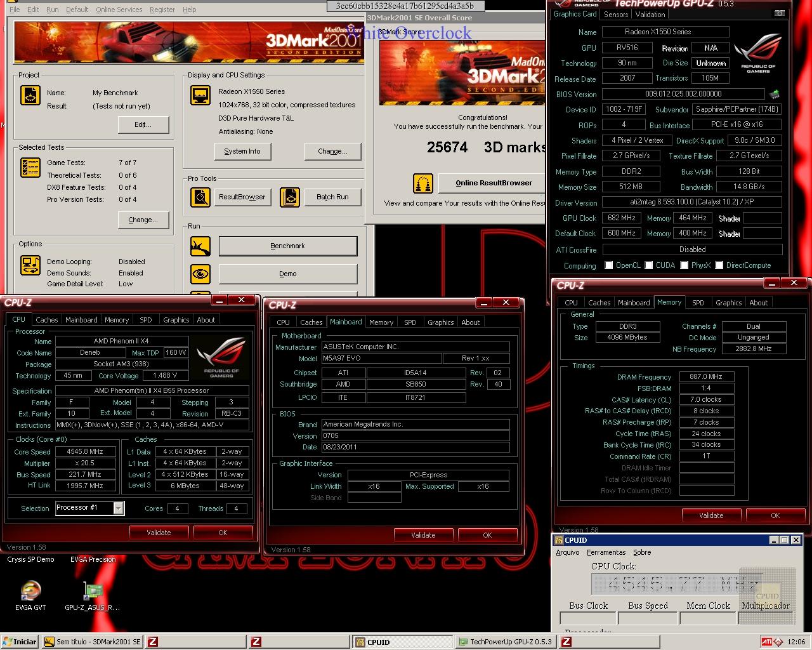Image resolution: width=812 pixels, height=650 pixels.
Task: Open the Sobre menu in CPUID
Action: coord(642,552)
